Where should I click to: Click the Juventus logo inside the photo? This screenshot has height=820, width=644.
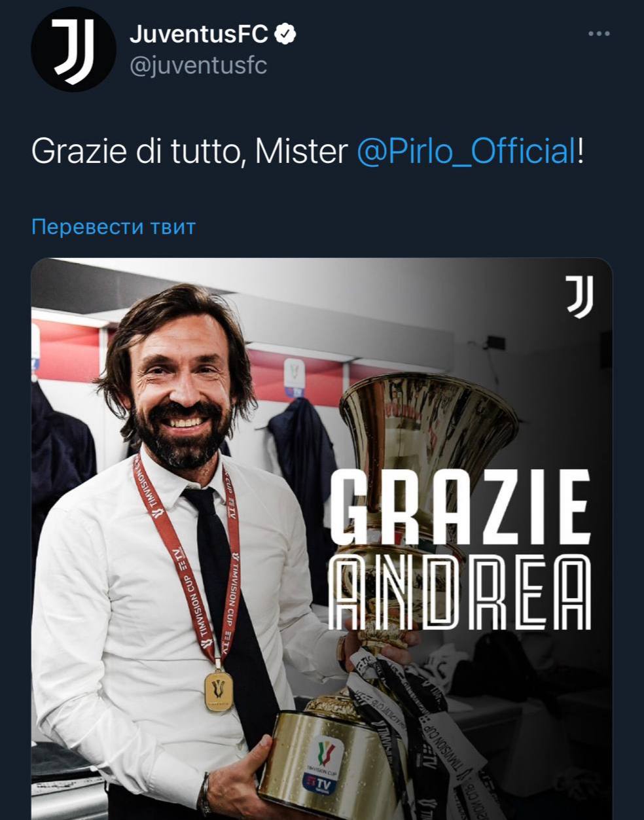[579, 296]
